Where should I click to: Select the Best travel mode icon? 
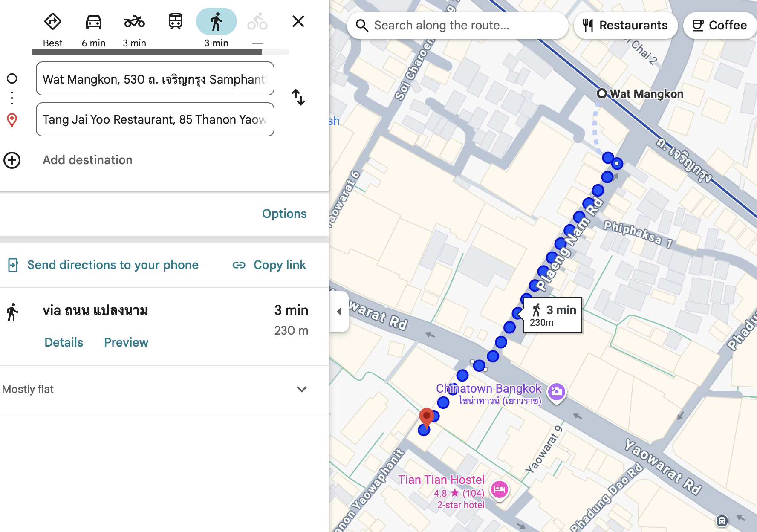point(53,22)
